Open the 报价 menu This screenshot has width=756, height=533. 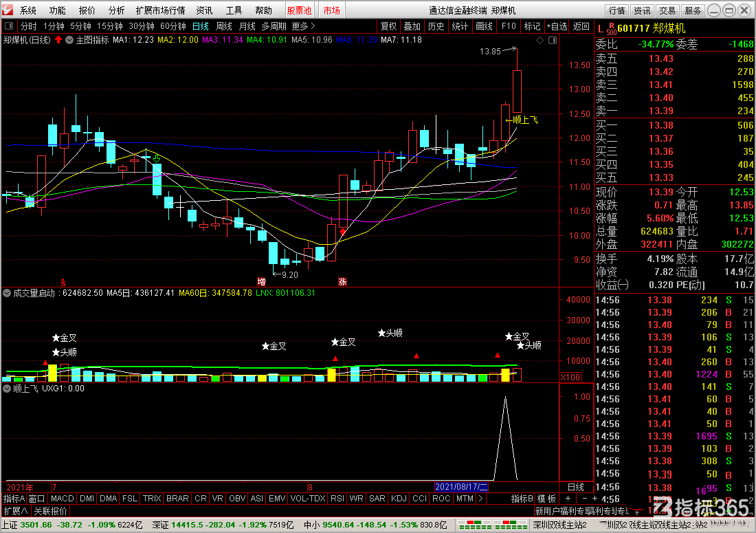pyautogui.click(x=87, y=10)
